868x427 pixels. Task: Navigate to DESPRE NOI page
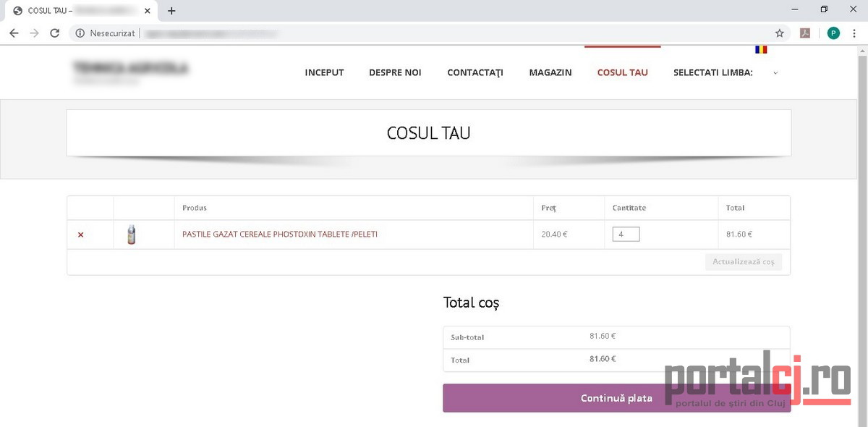pyautogui.click(x=395, y=72)
